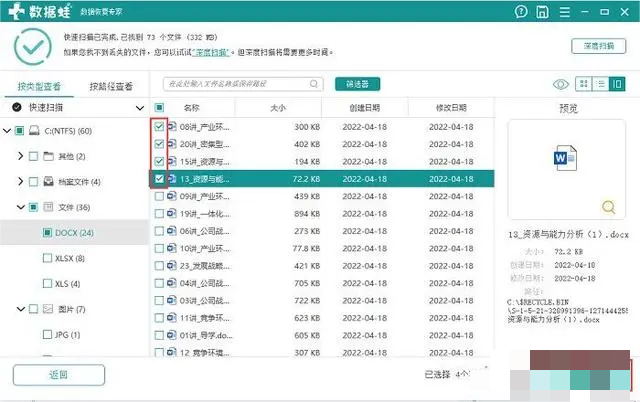Expand the 档案文件 (4) tree node
The height and width of the screenshot is (402, 640).
click(20, 181)
